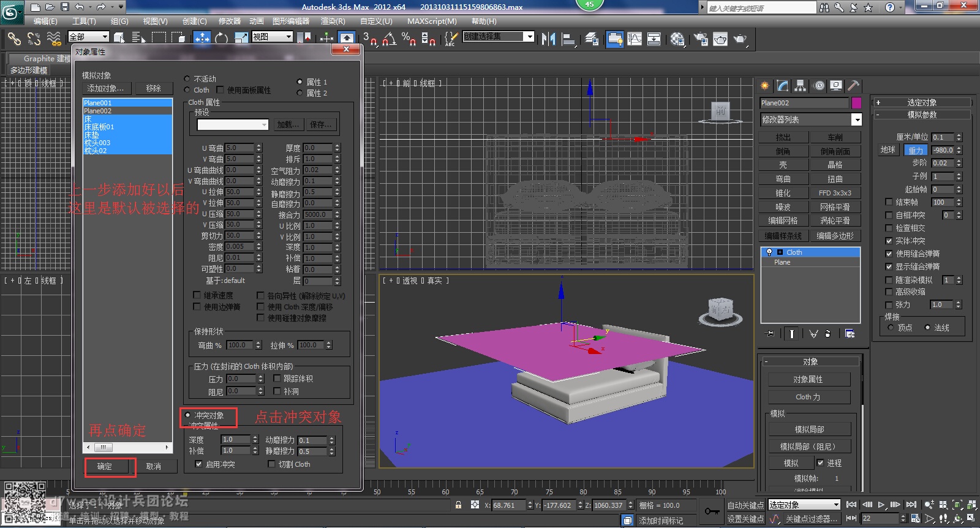Open the Render Setup teapot icon

click(x=700, y=39)
